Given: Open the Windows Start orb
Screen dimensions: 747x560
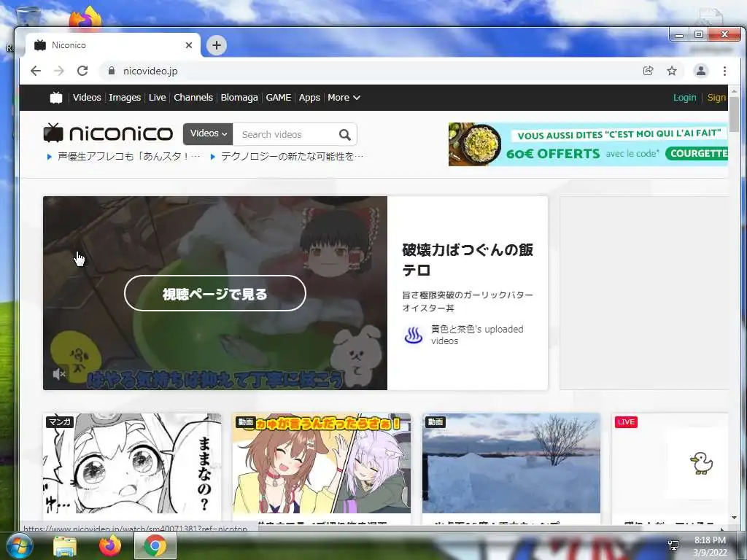Looking at the screenshot, I should click(18, 545).
